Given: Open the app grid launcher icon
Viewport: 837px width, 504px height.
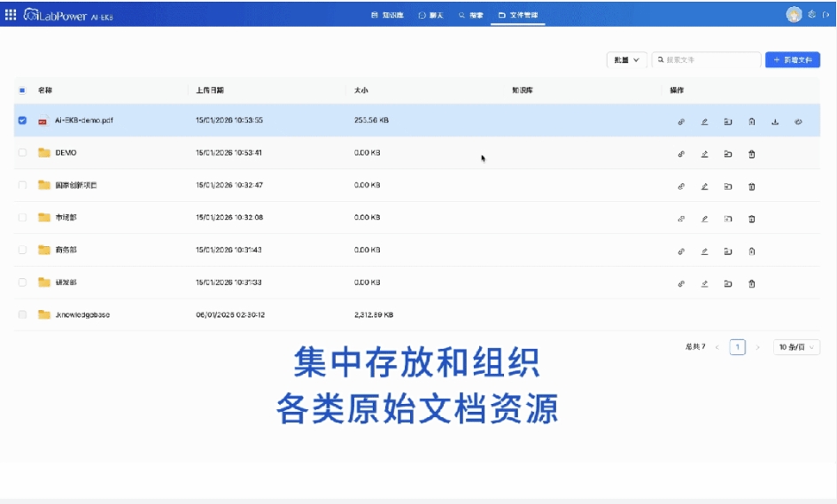Looking at the screenshot, I should click(11, 14).
